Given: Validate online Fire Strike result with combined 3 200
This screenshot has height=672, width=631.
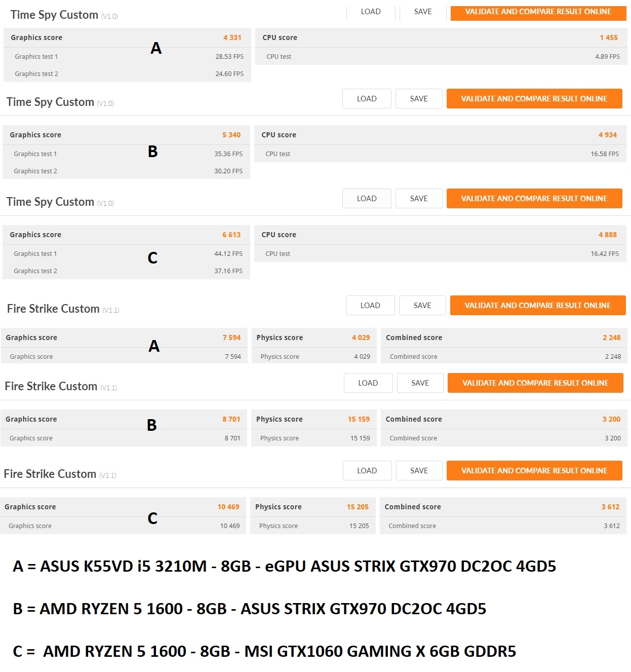Looking at the screenshot, I should tap(535, 383).
